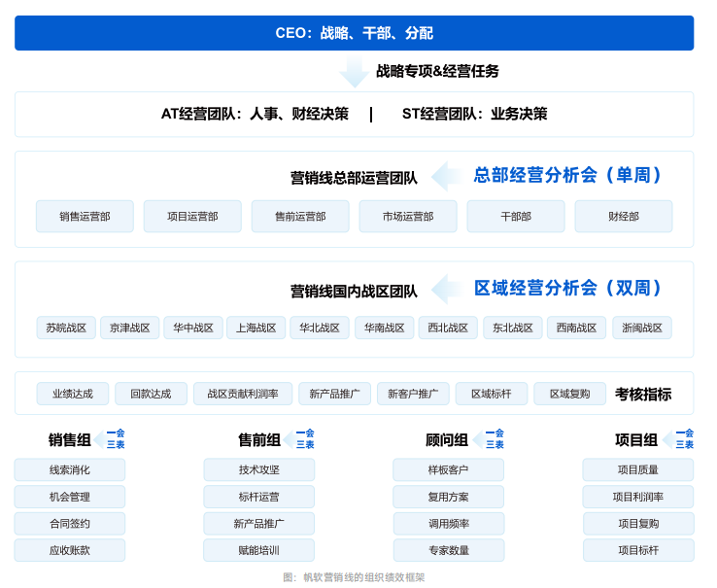Click 一会三表 beside 顾问组
Screen dimensions: 717x588
(495, 439)
